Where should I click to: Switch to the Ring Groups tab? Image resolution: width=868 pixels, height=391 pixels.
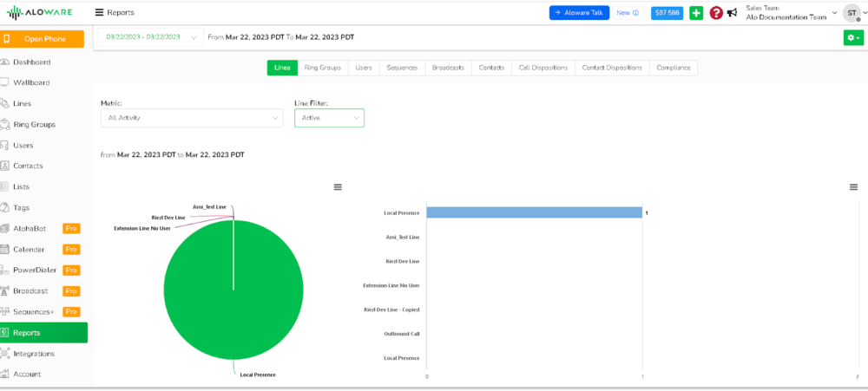[323, 68]
